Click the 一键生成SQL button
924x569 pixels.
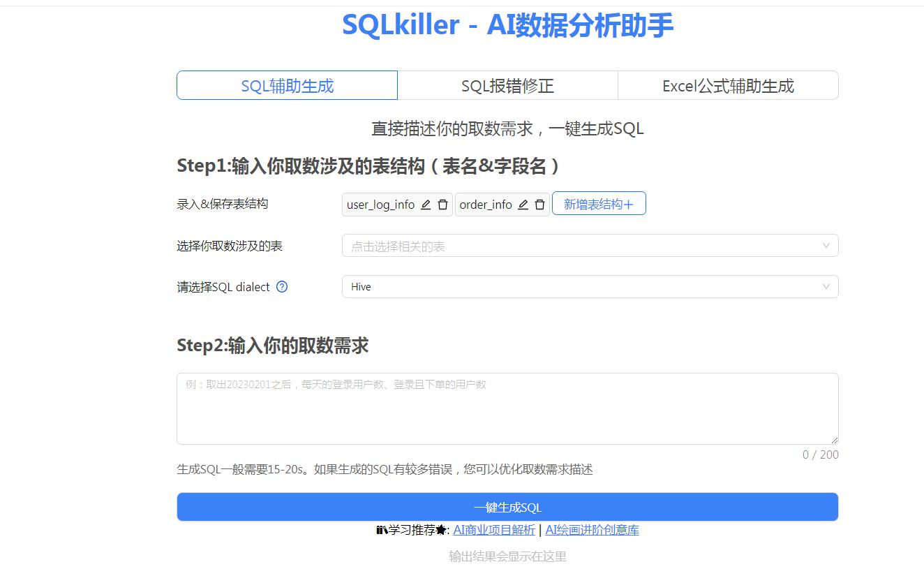(x=507, y=507)
